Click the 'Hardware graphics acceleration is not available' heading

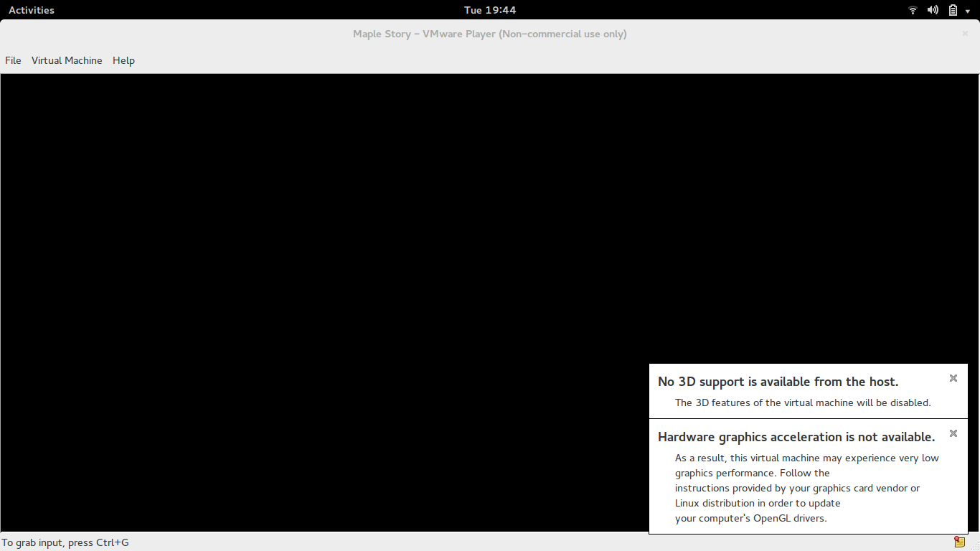point(796,437)
